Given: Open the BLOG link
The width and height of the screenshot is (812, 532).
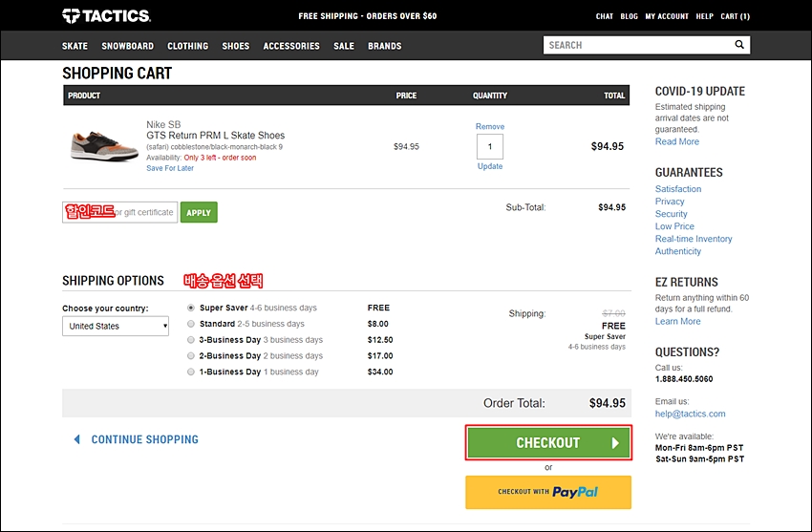Looking at the screenshot, I should pos(630,16).
